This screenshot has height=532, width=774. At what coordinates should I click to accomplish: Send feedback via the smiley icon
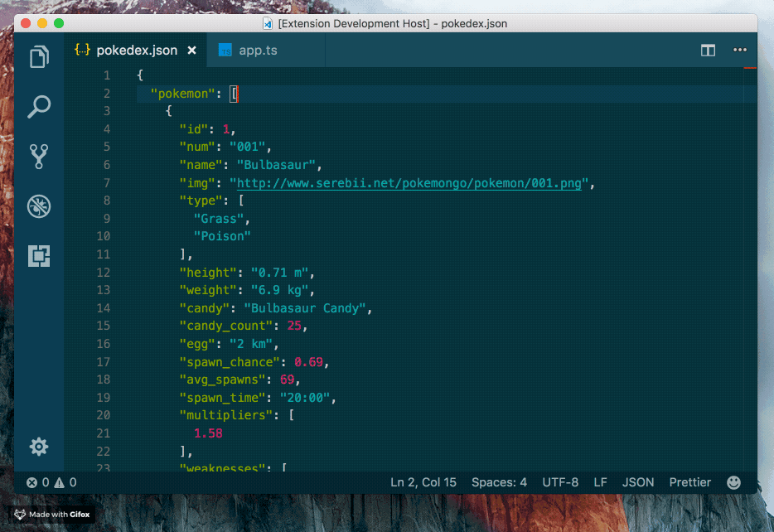tap(733, 481)
